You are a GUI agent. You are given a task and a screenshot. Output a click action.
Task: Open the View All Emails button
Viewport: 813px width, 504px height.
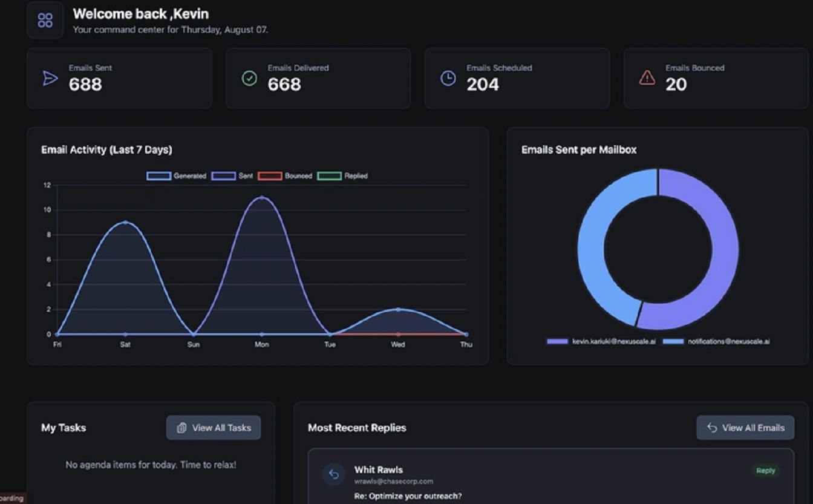pos(745,428)
